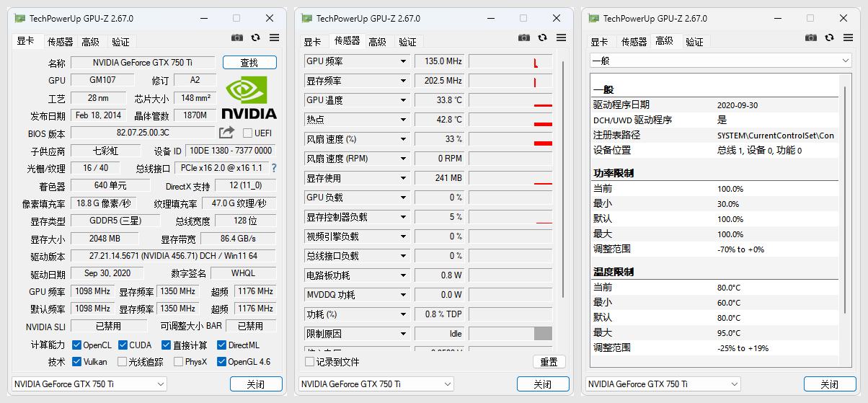Toggle the DirectML checkbox
The height and width of the screenshot is (403, 868).
click(222, 345)
